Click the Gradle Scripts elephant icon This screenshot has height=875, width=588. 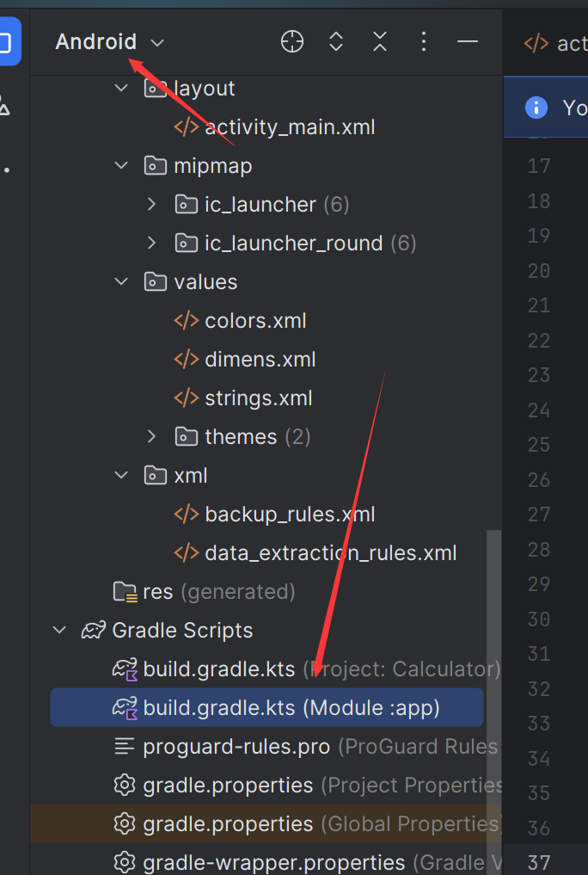[x=93, y=631]
